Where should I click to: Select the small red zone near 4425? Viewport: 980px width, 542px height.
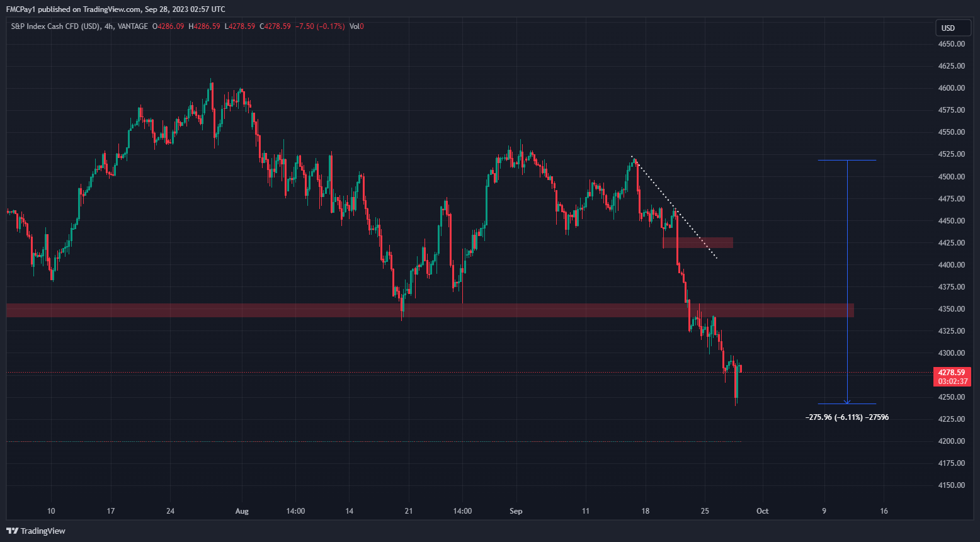tap(698, 243)
